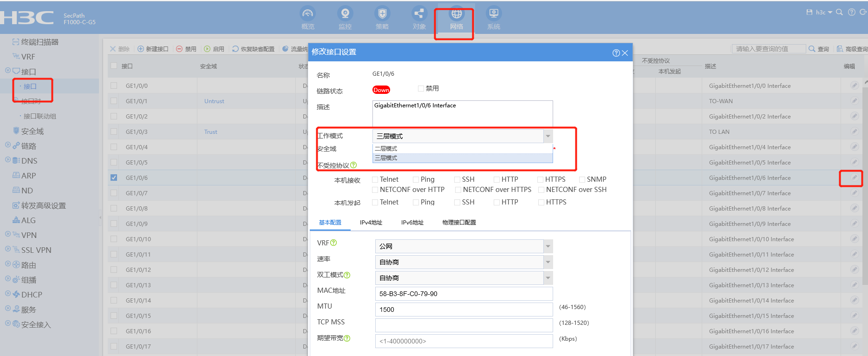Viewport: 868px width, 356px height.
Task: Uncheck the GE1/0/6 row checkbox
Action: click(114, 178)
